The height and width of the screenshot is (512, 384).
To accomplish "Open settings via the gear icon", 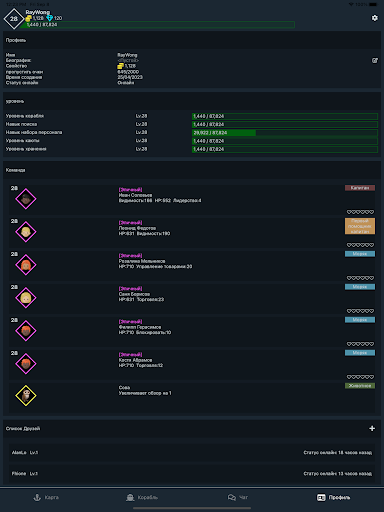I will point(375,18).
